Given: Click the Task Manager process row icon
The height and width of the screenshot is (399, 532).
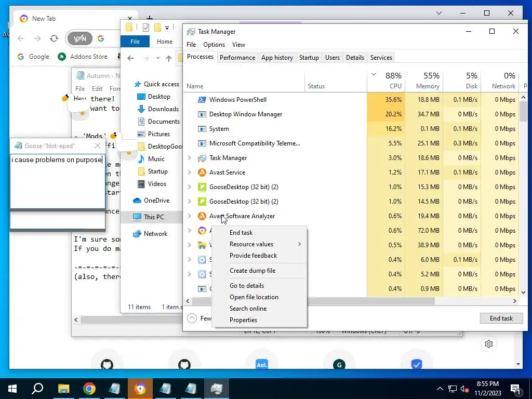Looking at the screenshot, I should (202, 158).
